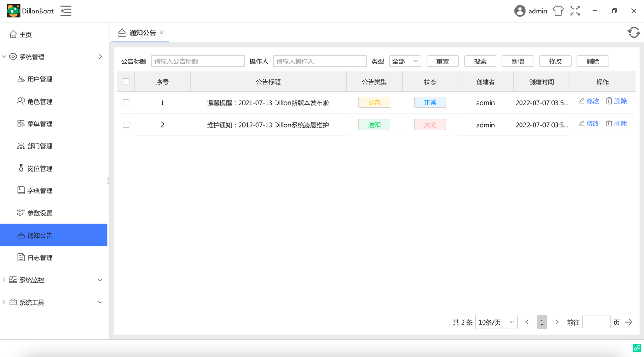Viewport: 644px width, 357px height.
Task: Click the people icon beside 角色管理
Action: coord(21,101)
